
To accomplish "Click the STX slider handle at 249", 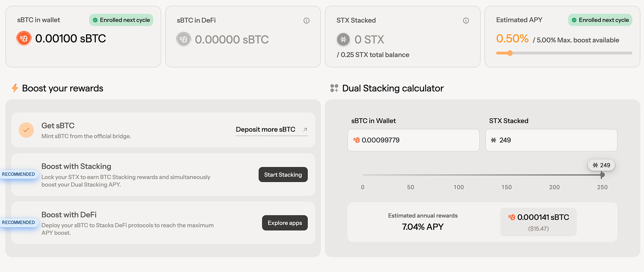I will pyautogui.click(x=602, y=175).
